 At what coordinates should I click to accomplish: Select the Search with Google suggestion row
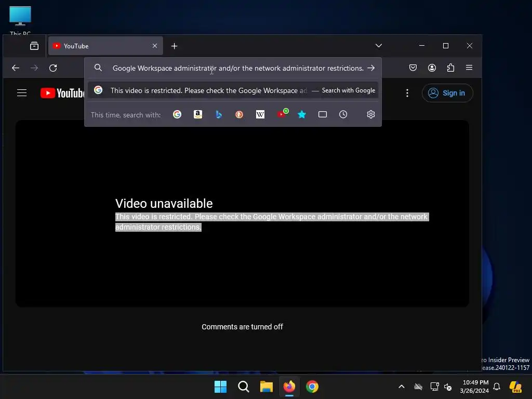point(233,90)
